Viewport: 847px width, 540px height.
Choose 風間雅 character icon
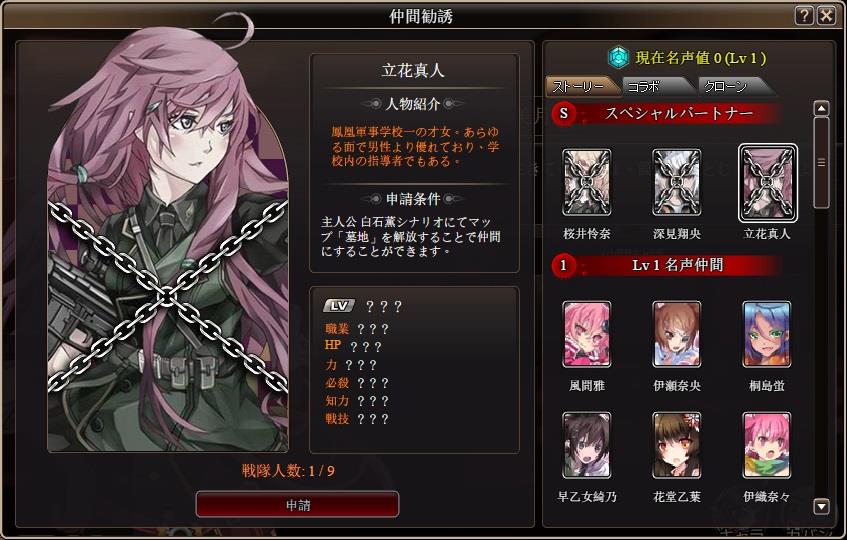tap(587, 334)
